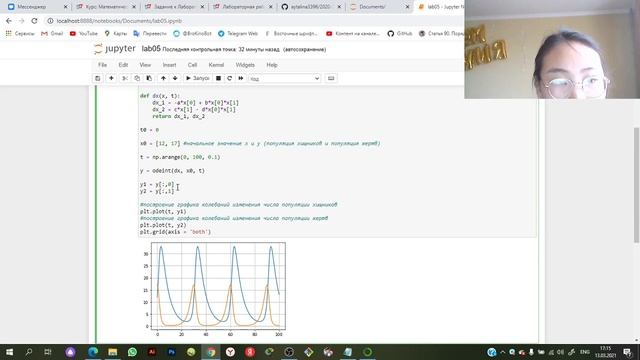Screen dimensions: 640x360
Task: Interrupt the kernel with stop icon
Action: (x=218, y=78)
